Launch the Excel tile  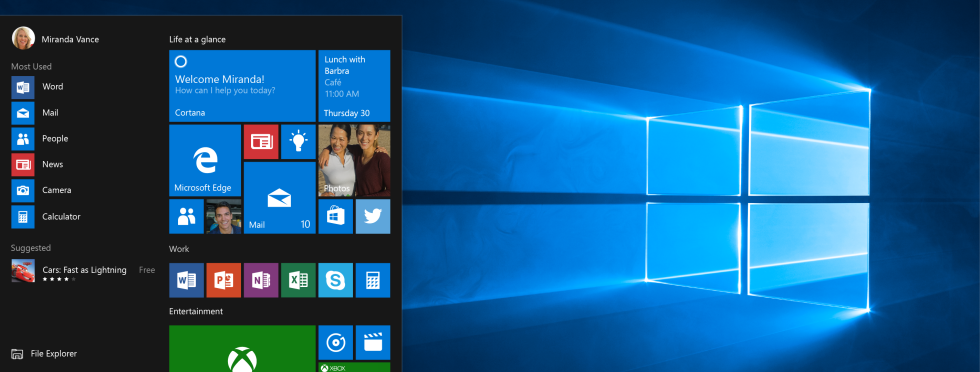298,280
